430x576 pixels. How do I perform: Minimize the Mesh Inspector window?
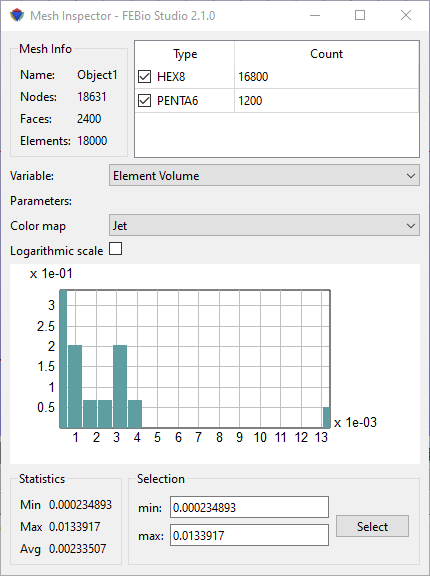pyautogui.click(x=315, y=15)
